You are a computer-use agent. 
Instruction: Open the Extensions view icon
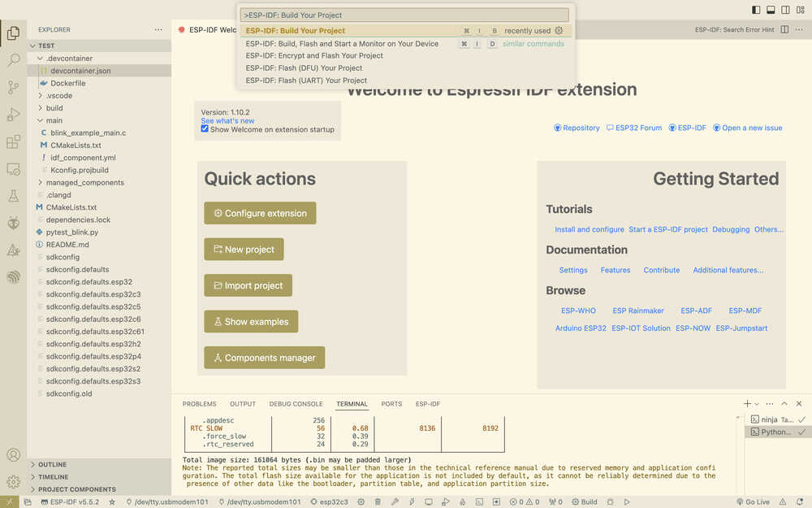click(13, 142)
